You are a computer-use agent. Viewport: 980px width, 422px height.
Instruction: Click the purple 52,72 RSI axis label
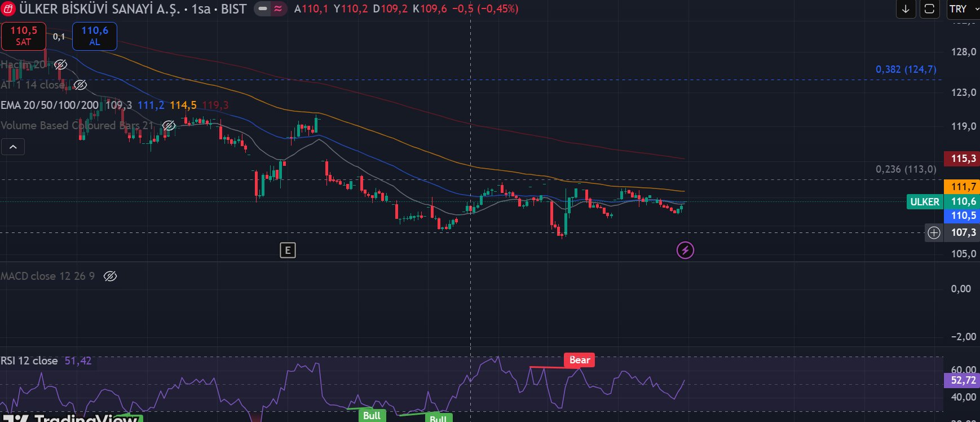click(x=962, y=380)
